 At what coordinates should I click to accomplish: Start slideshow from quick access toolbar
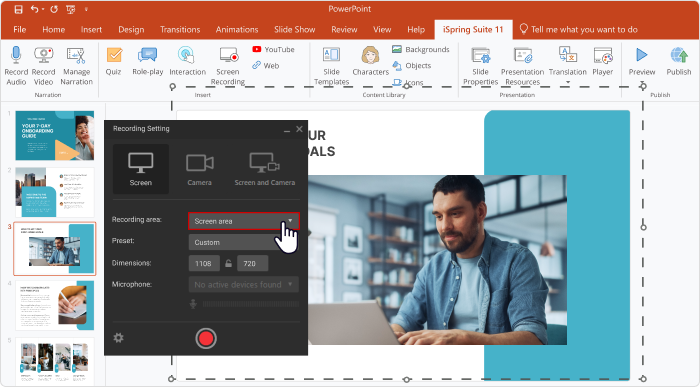(71, 9)
